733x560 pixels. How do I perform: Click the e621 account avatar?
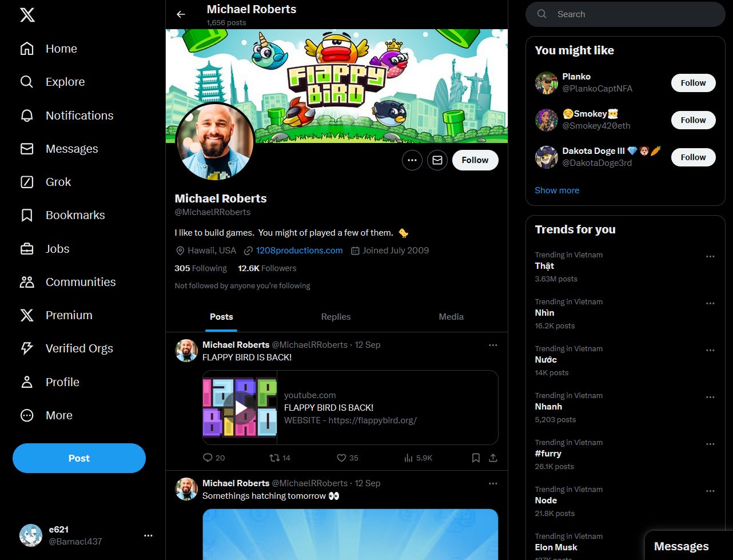tap(30, 535)
